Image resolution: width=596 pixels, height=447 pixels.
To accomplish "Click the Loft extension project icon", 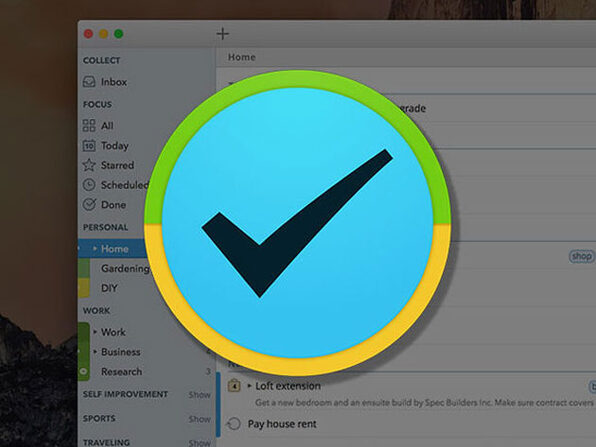I will click(x=234, y=386).
